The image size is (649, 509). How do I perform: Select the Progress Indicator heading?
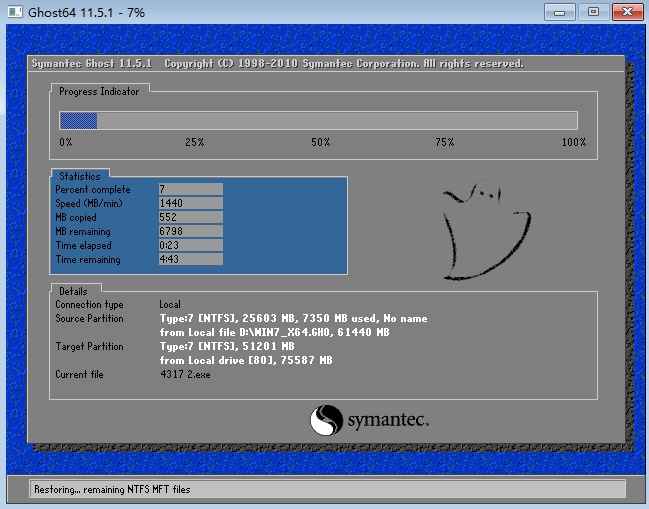[100, 91]
